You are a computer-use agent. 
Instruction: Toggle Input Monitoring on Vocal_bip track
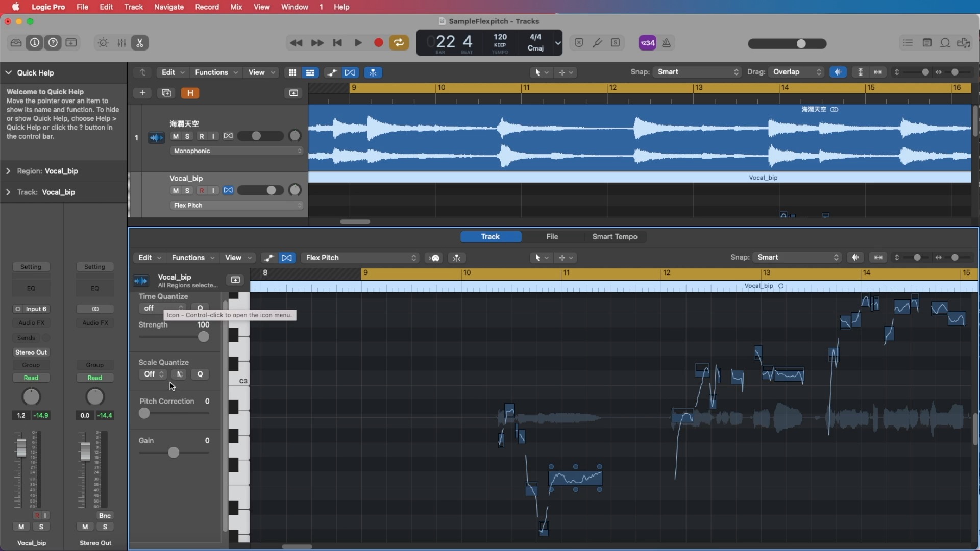click(x=213, y=190)
